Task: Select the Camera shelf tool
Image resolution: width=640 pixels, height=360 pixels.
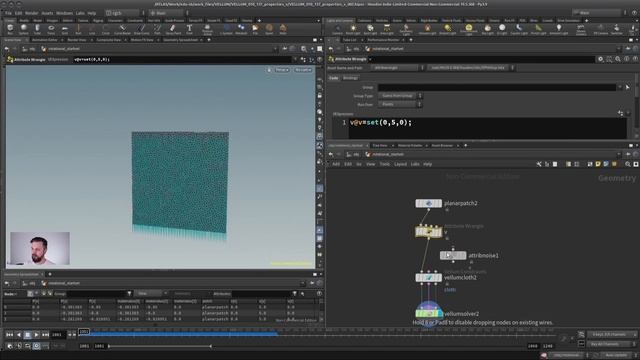Action: click(337, 29)
